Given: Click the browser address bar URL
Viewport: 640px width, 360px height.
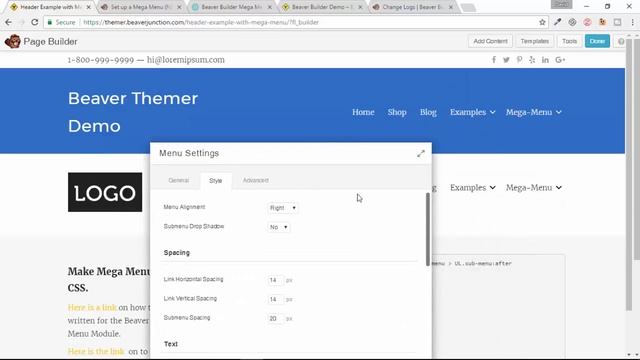Looking at the screenshot, I should coord(201,22).
